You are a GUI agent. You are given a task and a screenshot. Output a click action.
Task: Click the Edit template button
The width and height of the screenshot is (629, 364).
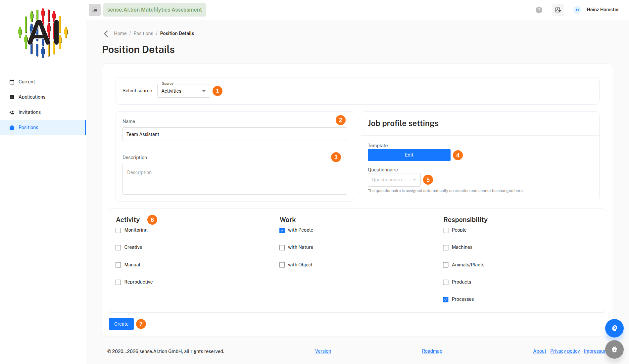(409, 155)
